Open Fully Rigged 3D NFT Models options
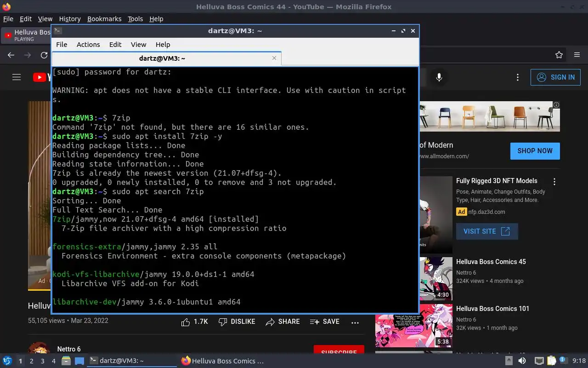Image resolution: width=588 pixels, height=368 pixels. coord(554,182)
